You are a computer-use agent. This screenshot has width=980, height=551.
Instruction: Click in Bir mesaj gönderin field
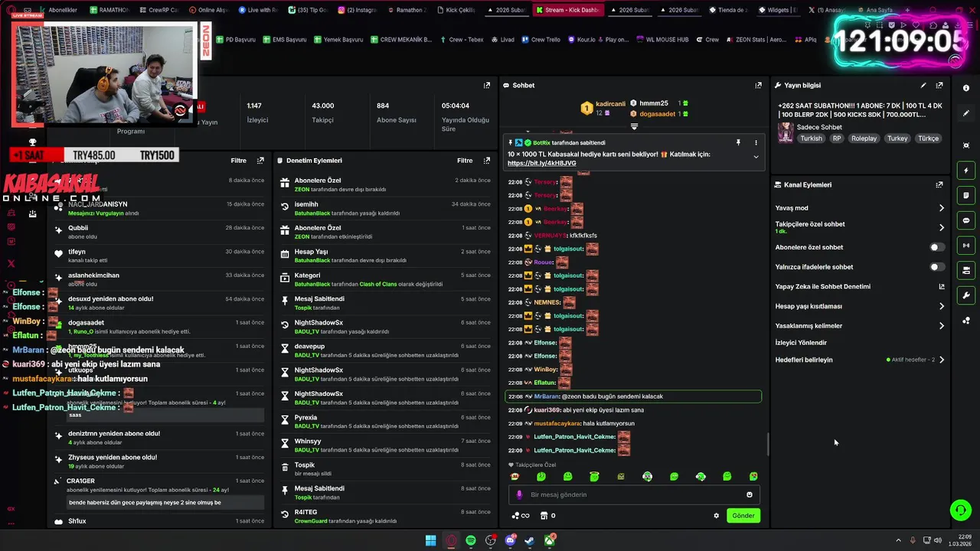634,494
